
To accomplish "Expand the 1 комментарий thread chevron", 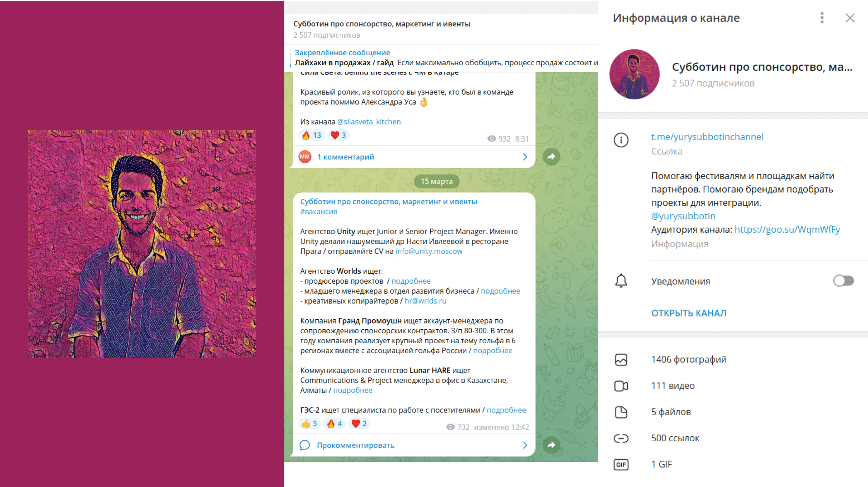I will pyautogui.click(x=525, y=157).
